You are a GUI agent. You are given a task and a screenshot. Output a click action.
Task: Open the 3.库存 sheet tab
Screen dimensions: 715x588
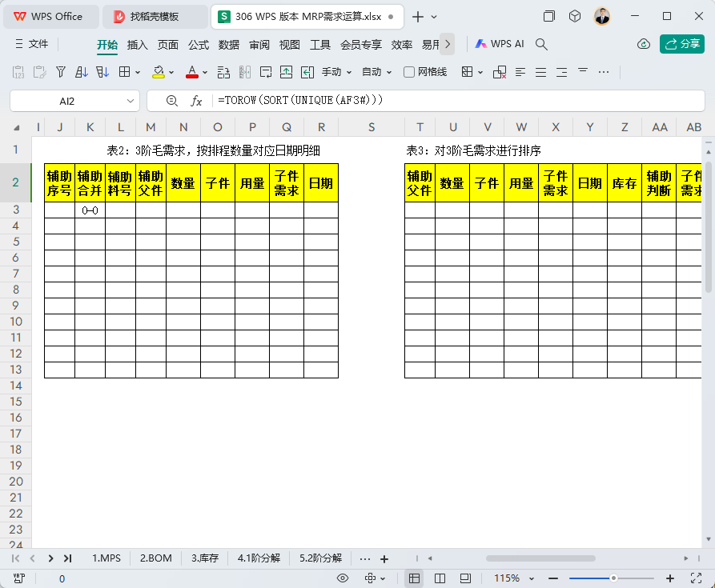point(204,558)
